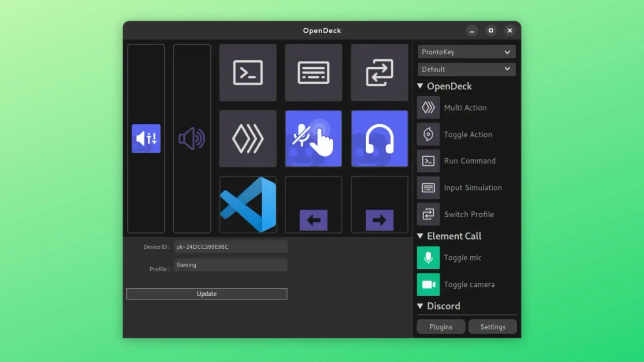Select the Multi Action key in the grid
This screenshot has height=362, width=644.
(248, 139)
